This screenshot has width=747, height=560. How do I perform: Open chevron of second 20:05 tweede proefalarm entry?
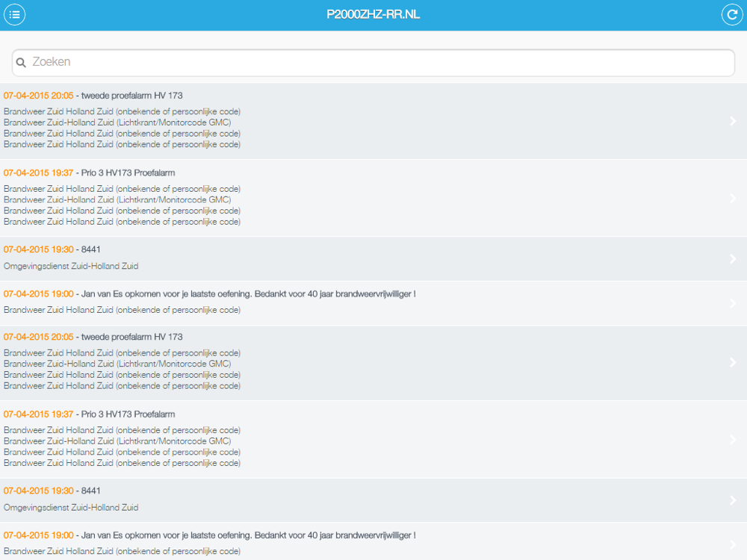(733, 362)
